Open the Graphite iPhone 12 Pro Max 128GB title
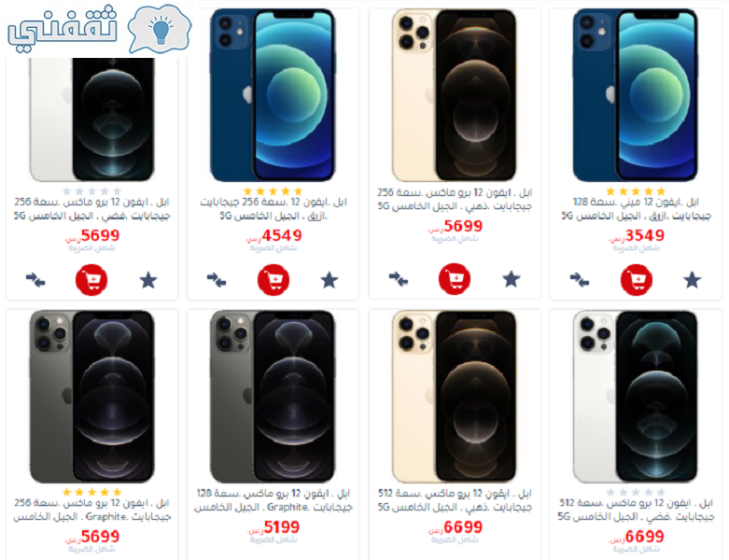This screenshot has height=560, width=729. coord(273,500)
